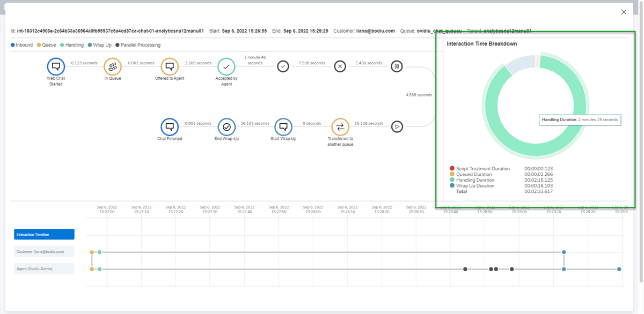Click the first dark marker on agent row
The width and height of the screenshot is (644, 314).
click(x=465, y=269)
